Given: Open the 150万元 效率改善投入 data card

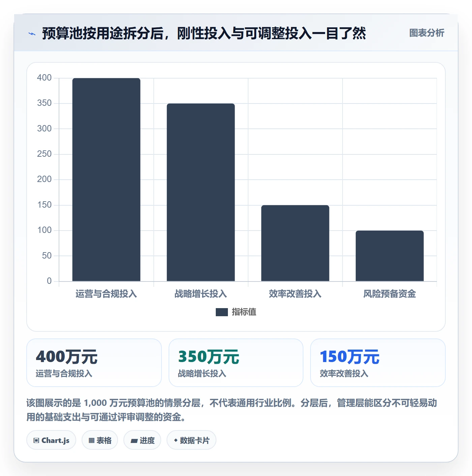Looking at the screenshot, I should tap(378, 363).
